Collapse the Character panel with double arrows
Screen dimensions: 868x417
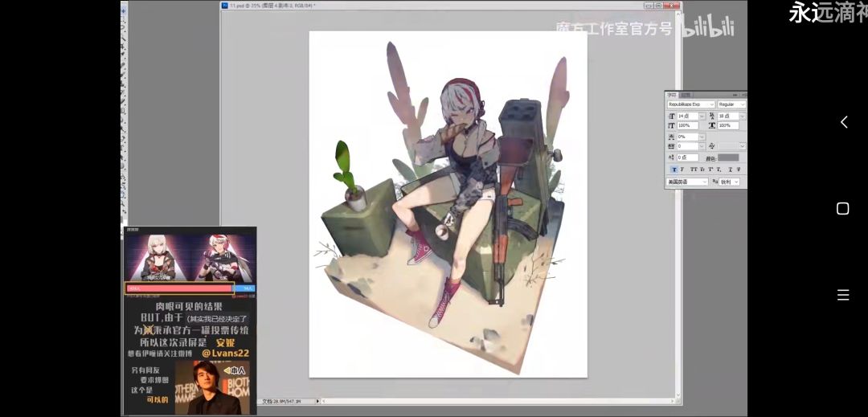point(735,95)
